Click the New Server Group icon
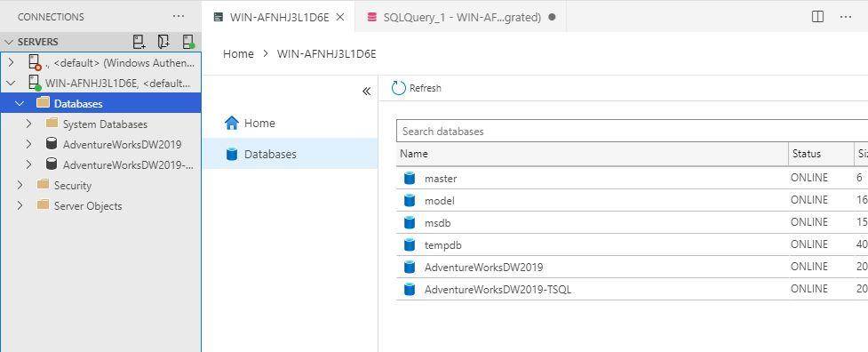 (163, 42)
